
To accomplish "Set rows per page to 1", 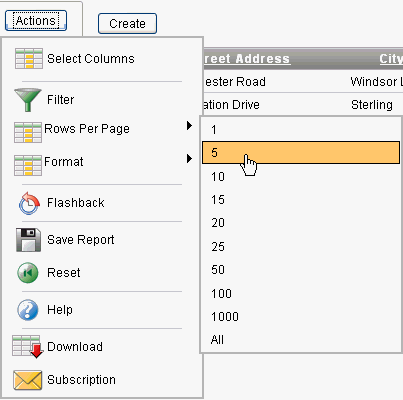I will click(x=301, y=130).
